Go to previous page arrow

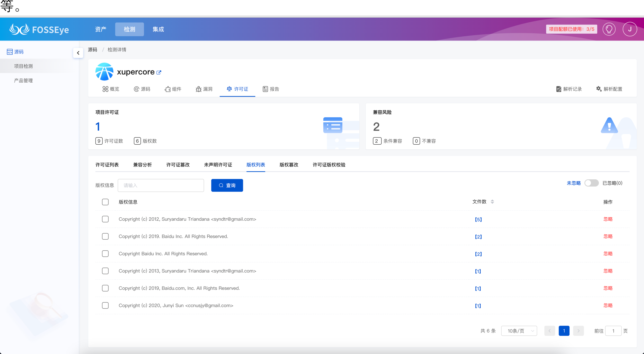coord(550,331)
